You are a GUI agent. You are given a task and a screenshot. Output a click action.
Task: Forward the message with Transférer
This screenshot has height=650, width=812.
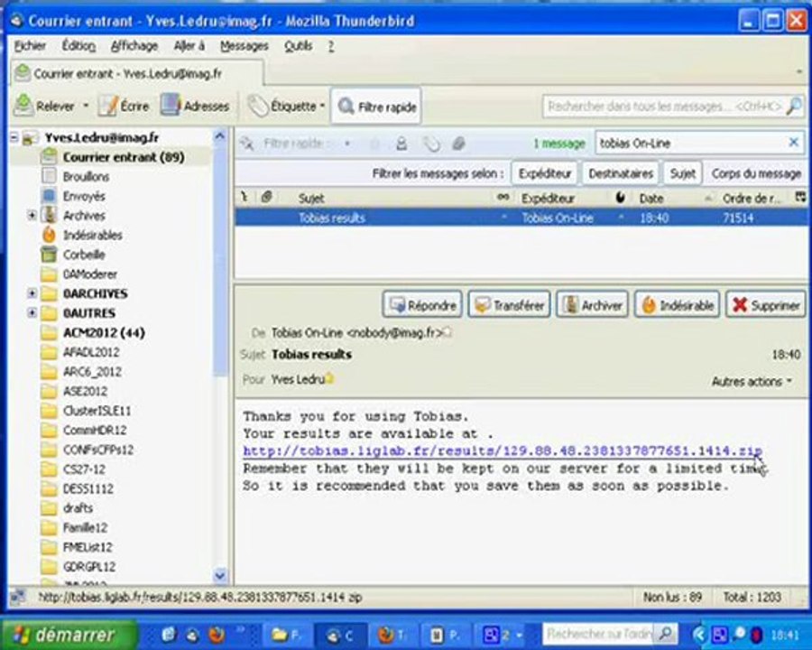coord(509,306)
